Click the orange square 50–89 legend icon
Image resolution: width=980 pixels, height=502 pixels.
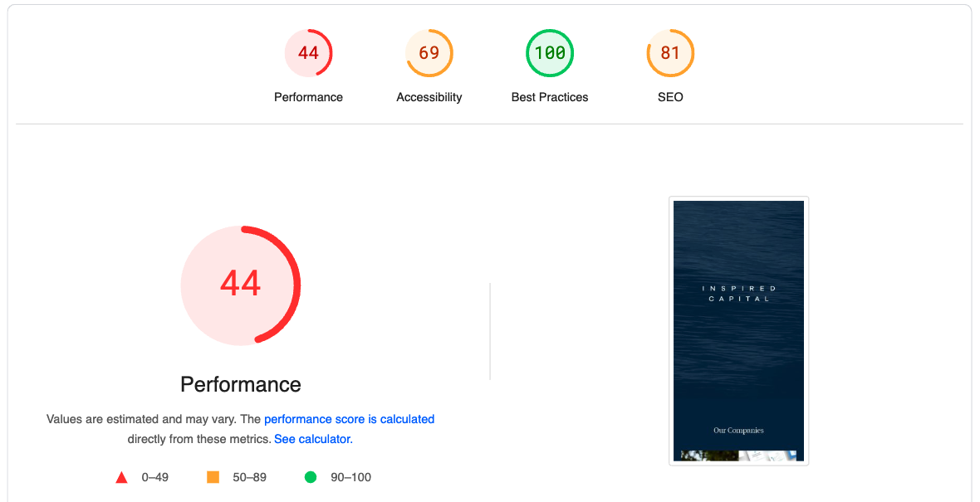[213, 478]
